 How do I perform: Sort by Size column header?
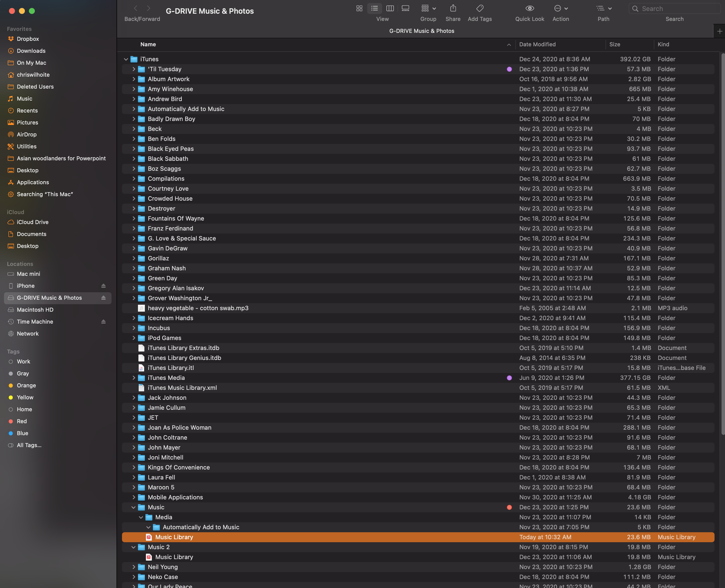(614, 44)
